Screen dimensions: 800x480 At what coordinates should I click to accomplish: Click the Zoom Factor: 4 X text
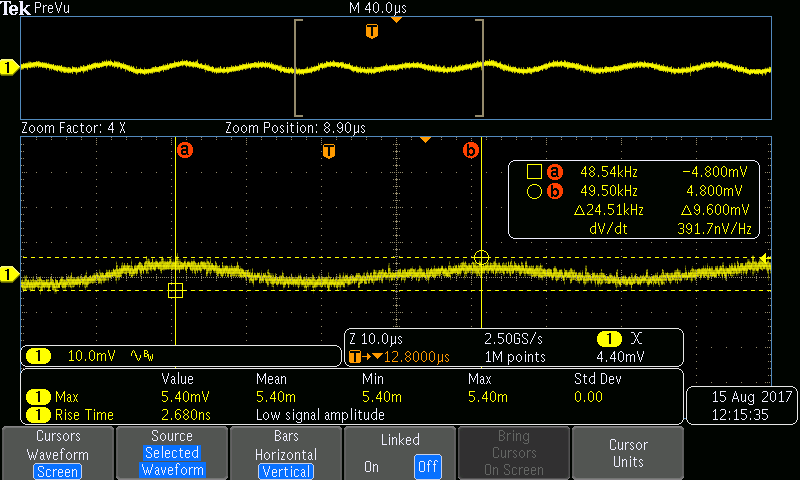tap(73, 128)
